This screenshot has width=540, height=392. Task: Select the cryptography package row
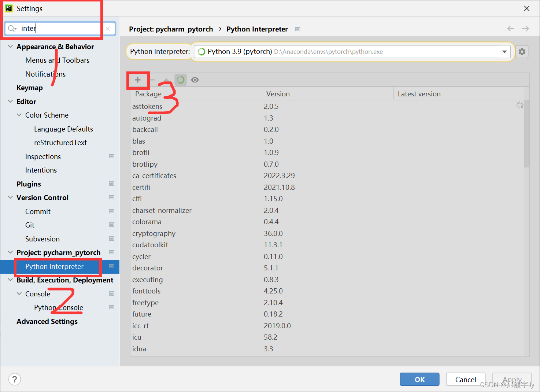(x=327, y=233)
